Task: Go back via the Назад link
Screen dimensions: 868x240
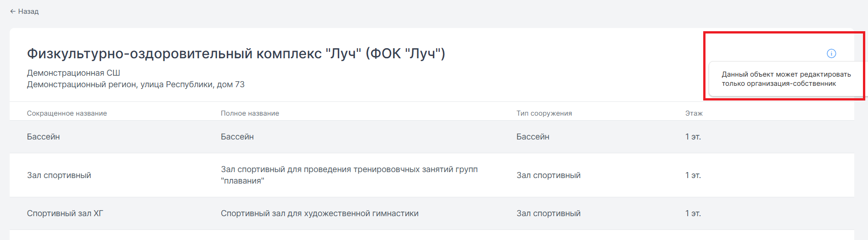Action: tap(24, 11)
